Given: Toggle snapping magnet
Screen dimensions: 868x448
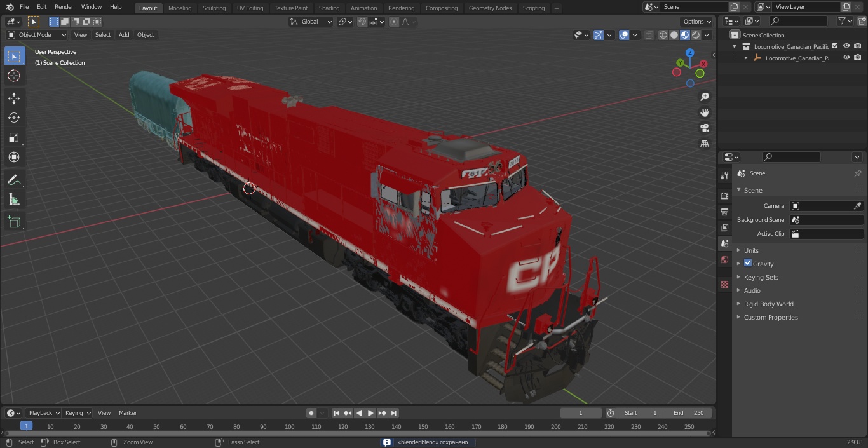Looking at the screenshot, I should [x=362, y=22].
